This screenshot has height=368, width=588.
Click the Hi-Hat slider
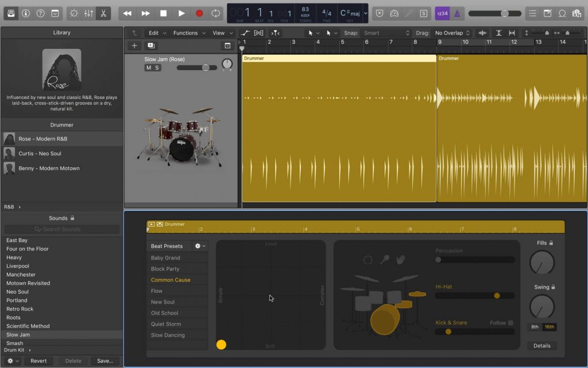[x=474, y=296]
